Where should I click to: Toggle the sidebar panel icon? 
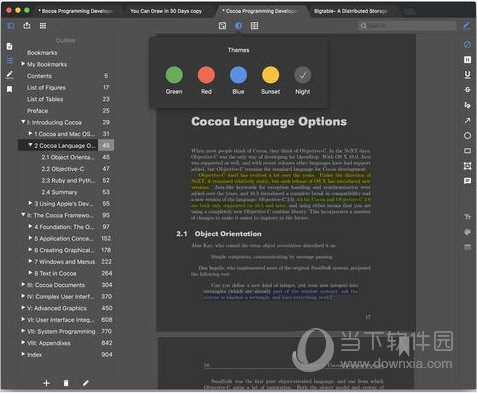[x=11, y=26]
